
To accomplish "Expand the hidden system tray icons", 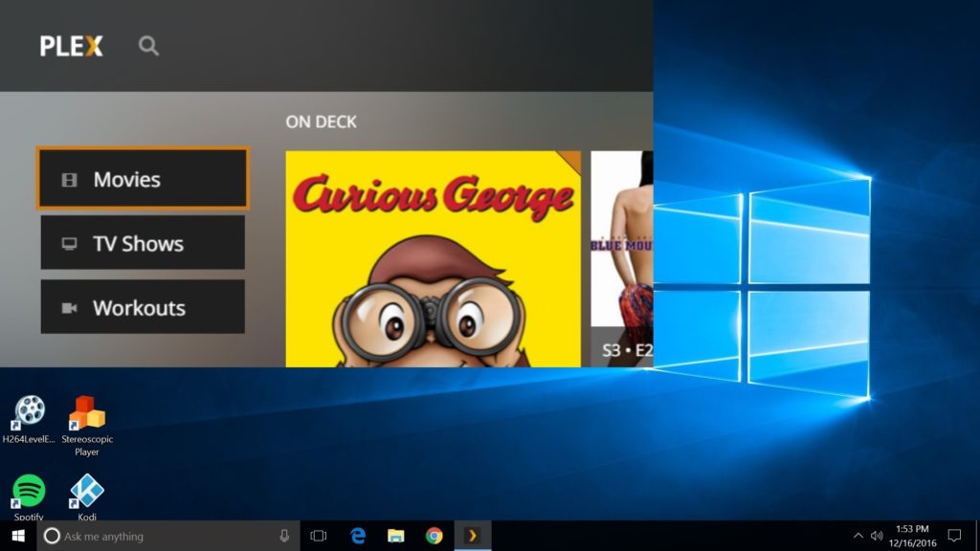I will point(857,536).
